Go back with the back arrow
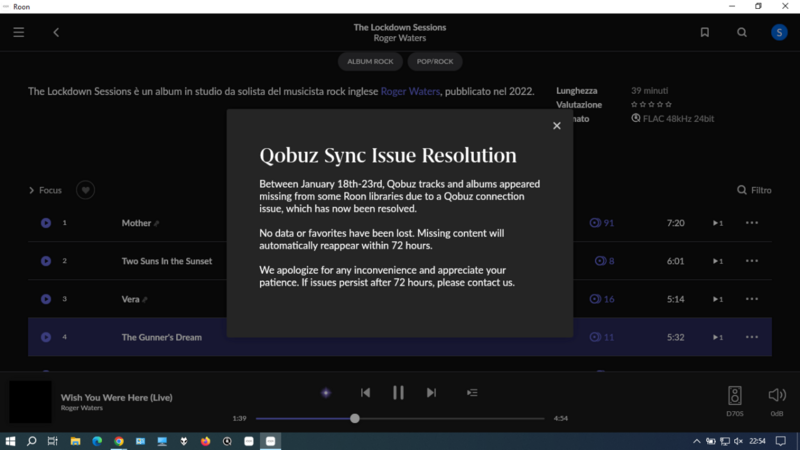The height and width of the screenshot is (450, 800). [x=56, y=32]
